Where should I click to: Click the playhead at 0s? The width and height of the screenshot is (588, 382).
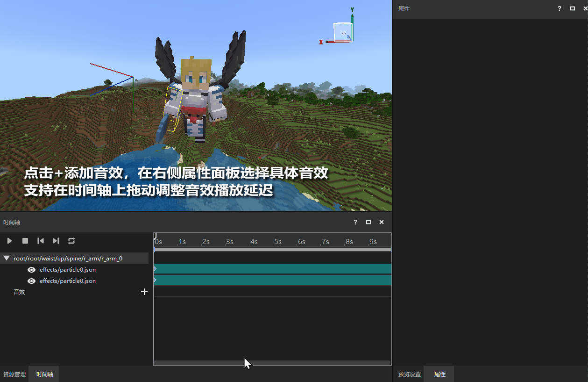(155, 236)
